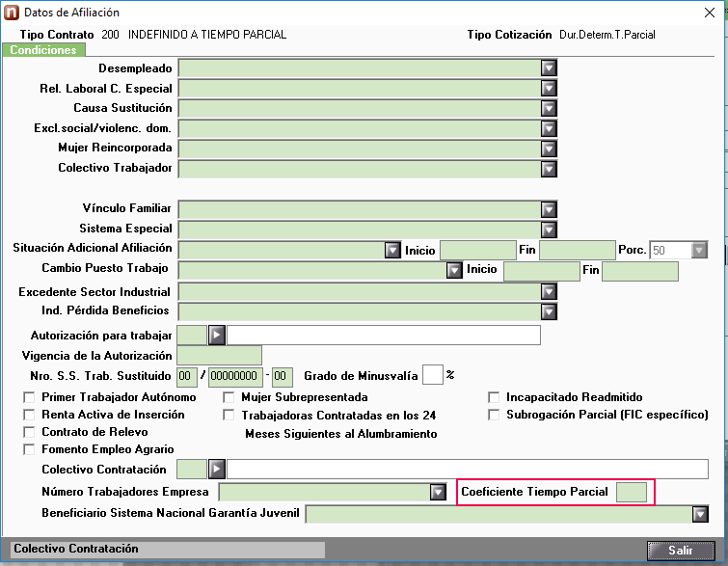Click Nro. S.S. Trab. Sustituido province code field
This screenshot has width=728, height=566.
coord(187,377)
